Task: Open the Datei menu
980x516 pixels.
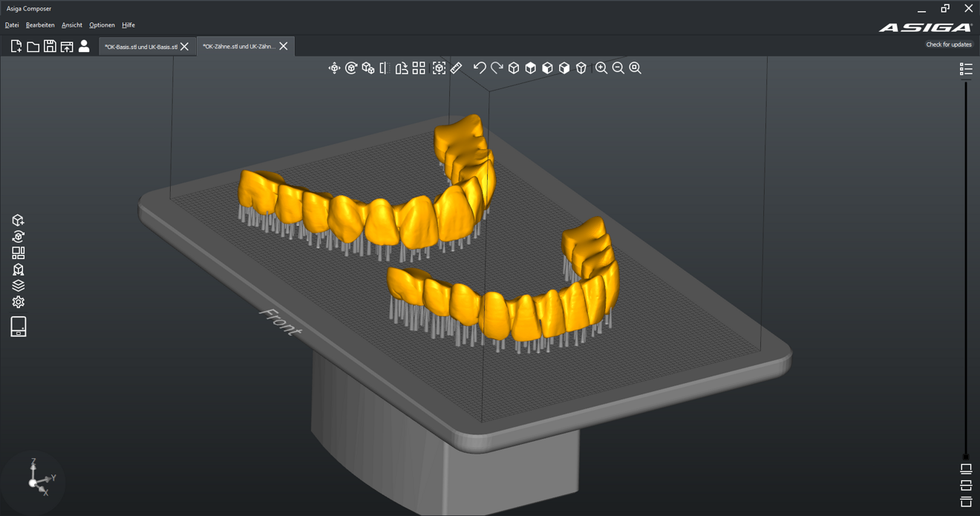Action: 12,25
